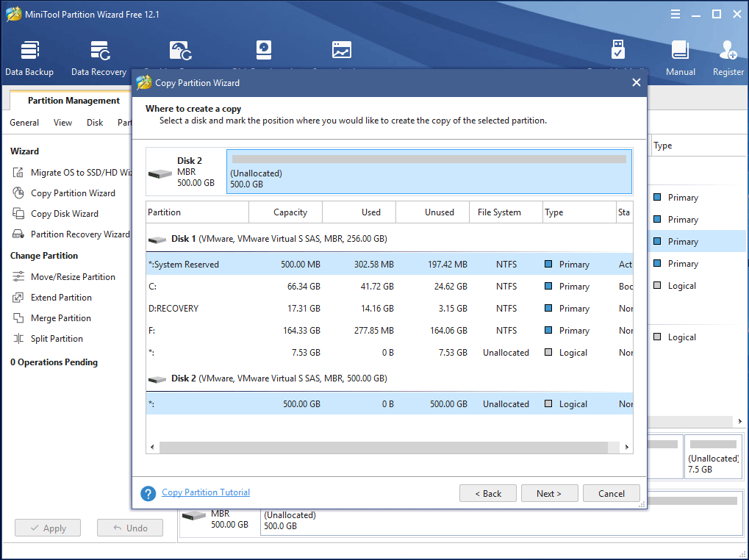Choose Merge Partition in sidebar
Image resolution: width=749 pixels, height=560 pixels.
[x=51, y=318]
